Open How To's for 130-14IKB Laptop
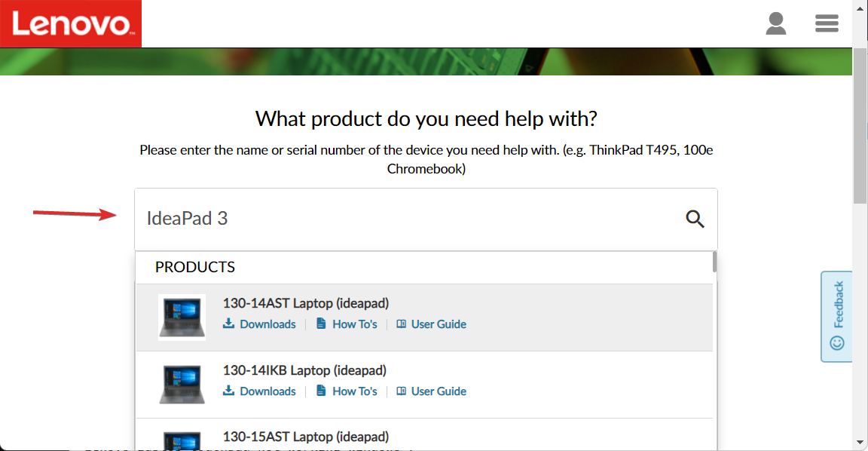Viewport: 868px width, 451px height. coord(354,391)
